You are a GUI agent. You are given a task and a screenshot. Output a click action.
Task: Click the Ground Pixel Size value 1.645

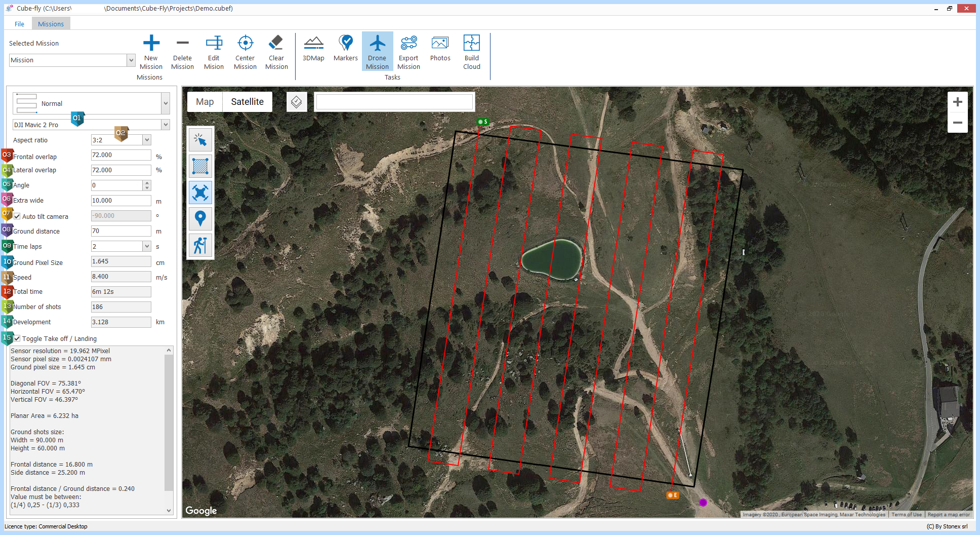click(x=121, y=261)
